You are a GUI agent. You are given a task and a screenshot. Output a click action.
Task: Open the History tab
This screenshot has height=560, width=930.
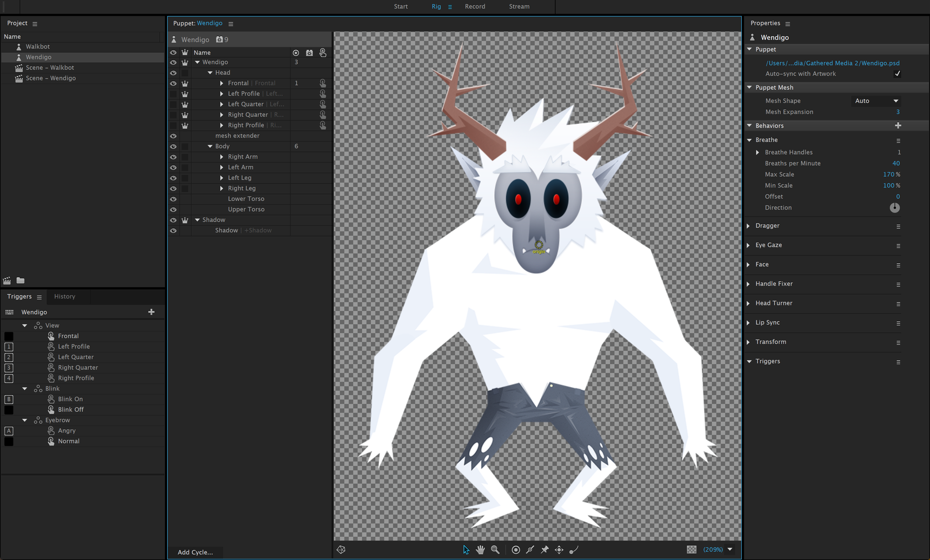click(64, 296)
